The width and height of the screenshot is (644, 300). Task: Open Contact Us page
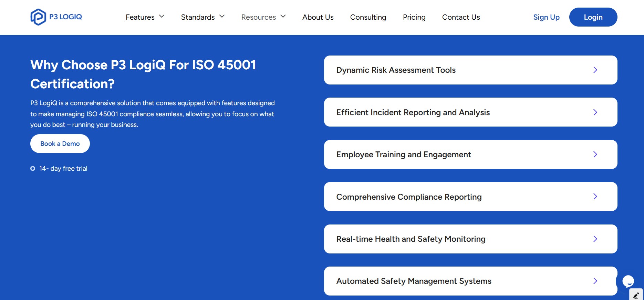coord(461,17)
